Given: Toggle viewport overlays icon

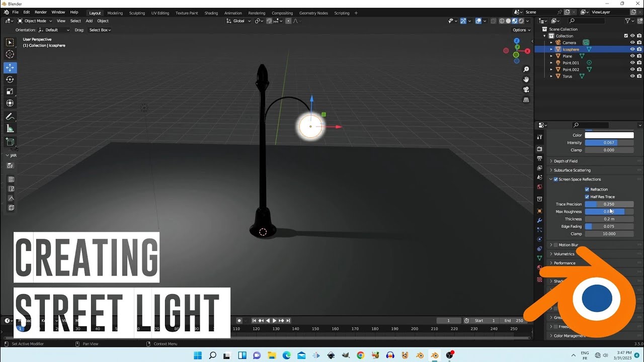Looking at the screenshot, I should 478,21.
